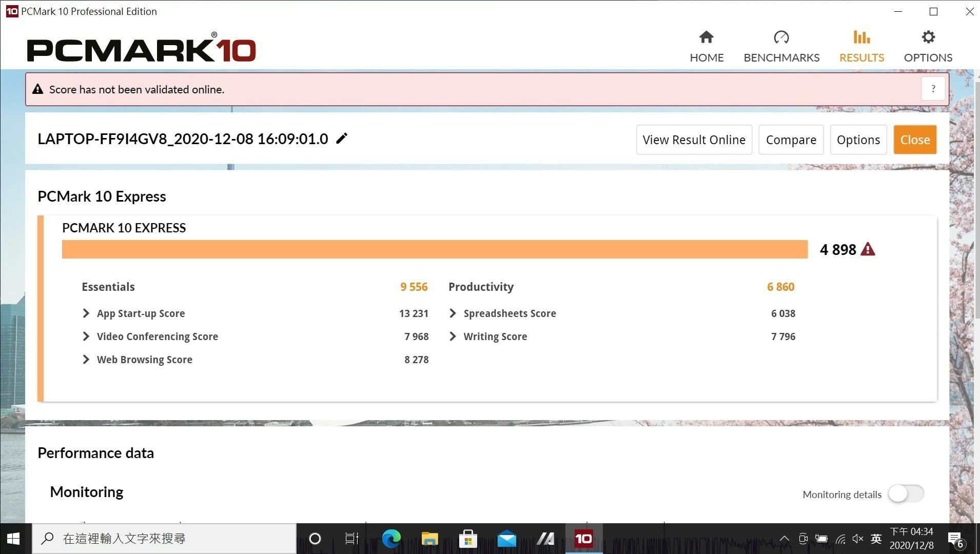This screenshot has height=554, width=980.
Task: Click the pencil icon to rename result
Action: [x=342, y=138]
